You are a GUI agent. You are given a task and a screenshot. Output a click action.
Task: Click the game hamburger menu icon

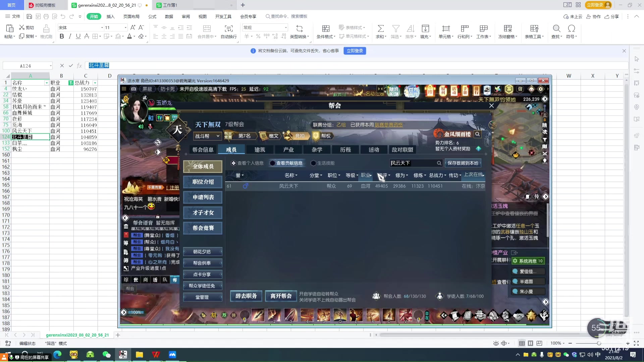click(124, 89)
